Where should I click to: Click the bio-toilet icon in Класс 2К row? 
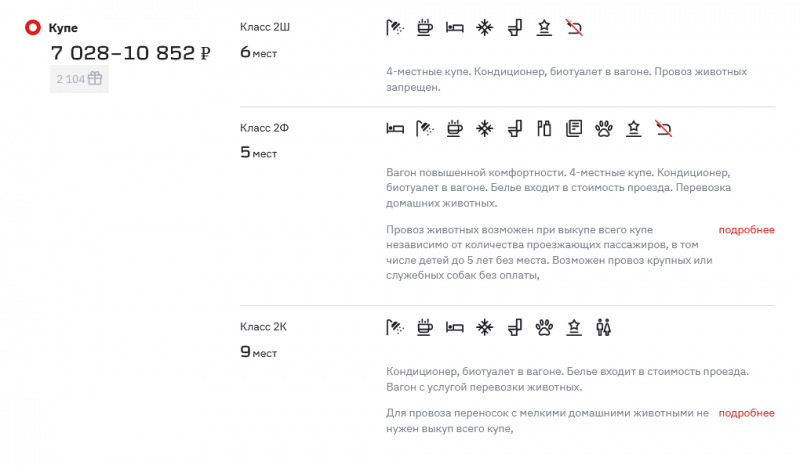coord(515,326)
